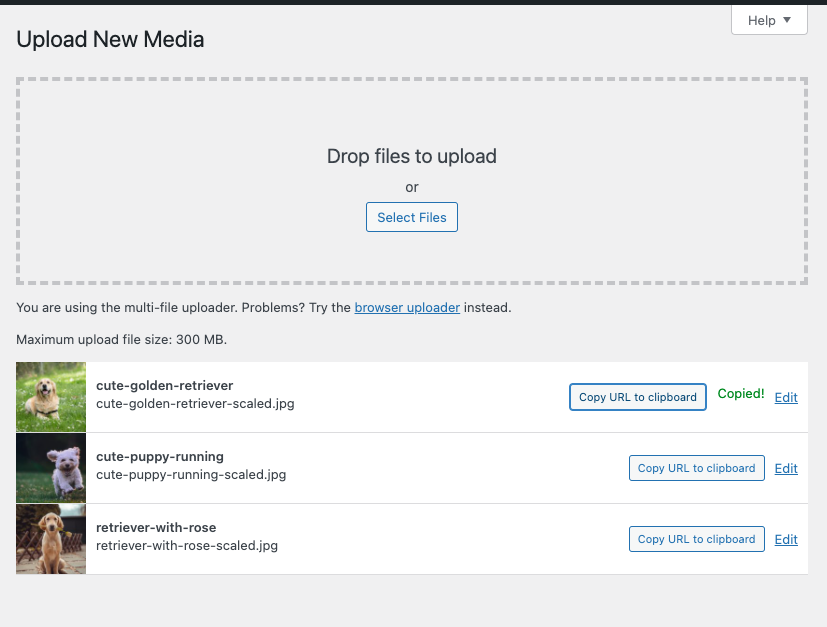This screenshot has width=827, height=627.
Task: Click the cute-puppy-running thumbnail
Action: click(x=50, y=467)
